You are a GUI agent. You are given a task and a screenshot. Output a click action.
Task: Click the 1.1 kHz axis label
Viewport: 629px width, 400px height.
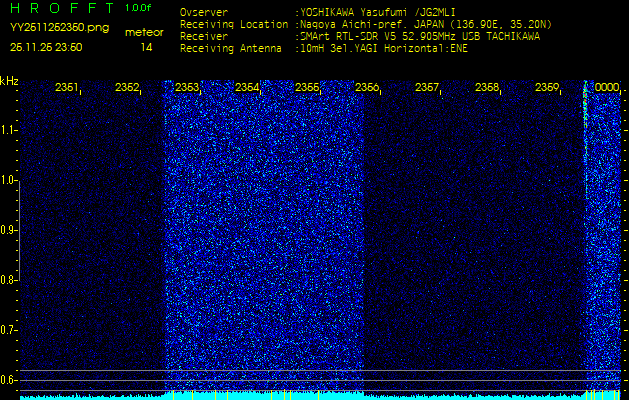pos(8,130)
